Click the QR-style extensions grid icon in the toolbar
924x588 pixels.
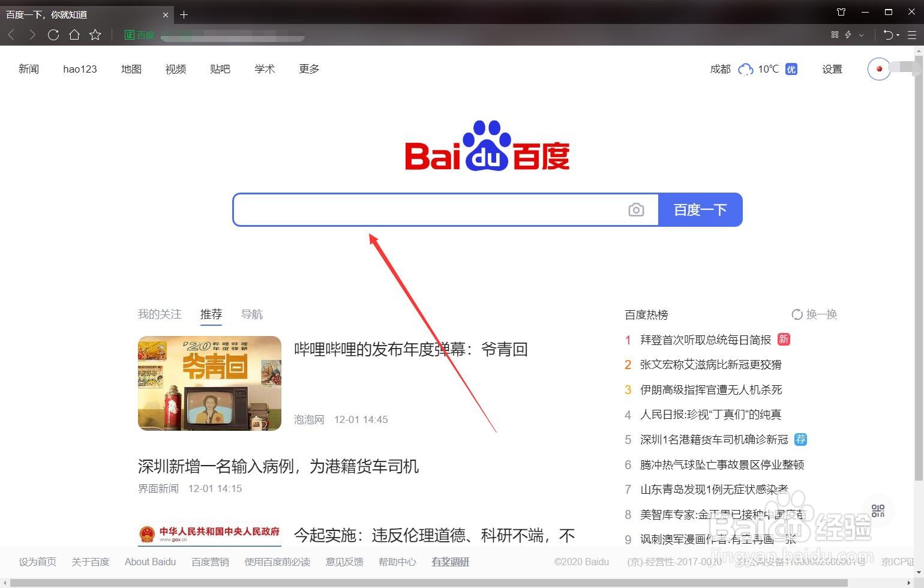835,35
